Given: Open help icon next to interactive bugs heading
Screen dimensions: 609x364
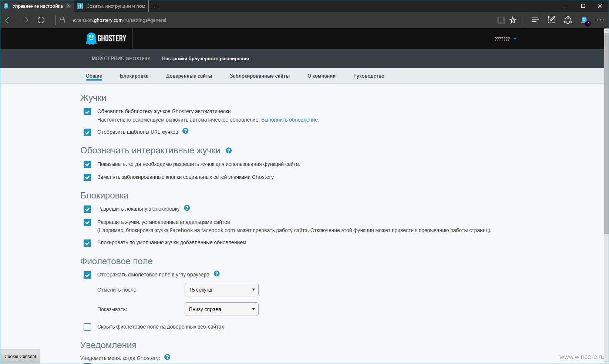Looking at the screenshot, I should point(229,151).
